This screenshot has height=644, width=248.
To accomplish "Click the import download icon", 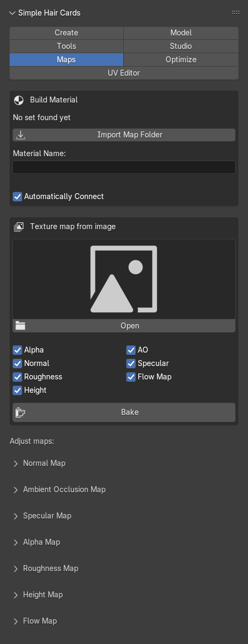I will 21,135.
